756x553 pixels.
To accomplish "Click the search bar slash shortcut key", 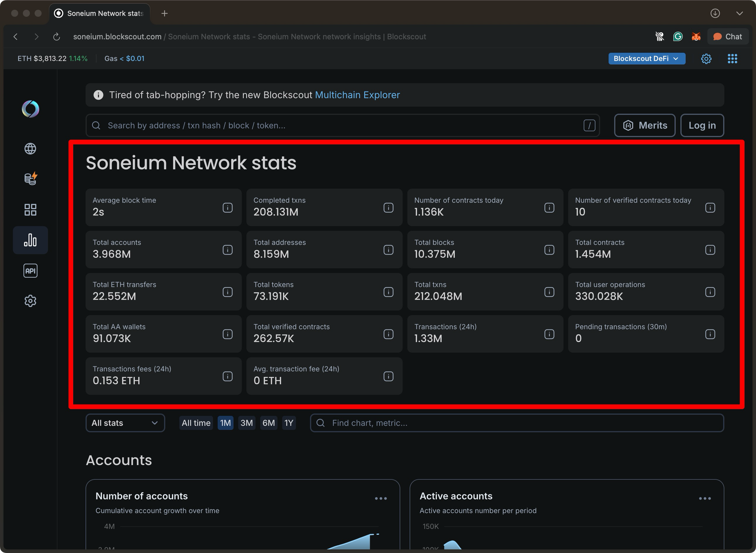I will [589, 125].
